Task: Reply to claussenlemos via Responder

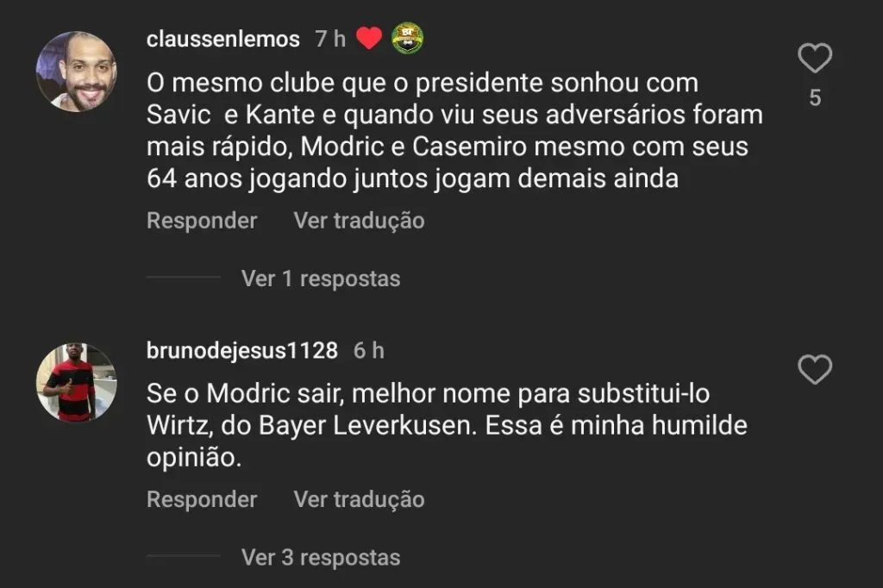Action: coord(202,221)
